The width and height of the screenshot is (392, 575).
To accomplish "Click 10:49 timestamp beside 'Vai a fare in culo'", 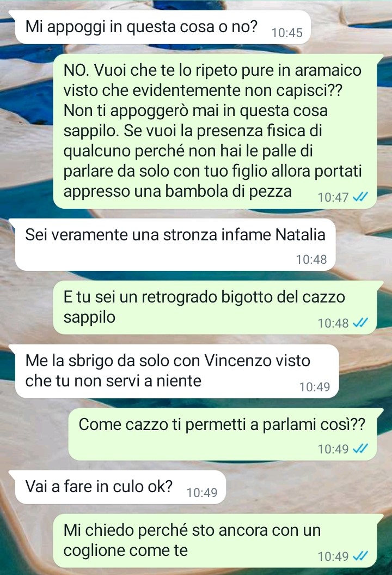I will click(x=202, y=493).
